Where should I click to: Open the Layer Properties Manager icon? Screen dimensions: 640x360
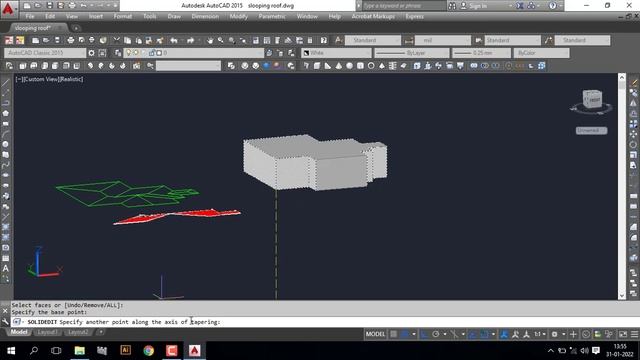[x=118, y=53]
